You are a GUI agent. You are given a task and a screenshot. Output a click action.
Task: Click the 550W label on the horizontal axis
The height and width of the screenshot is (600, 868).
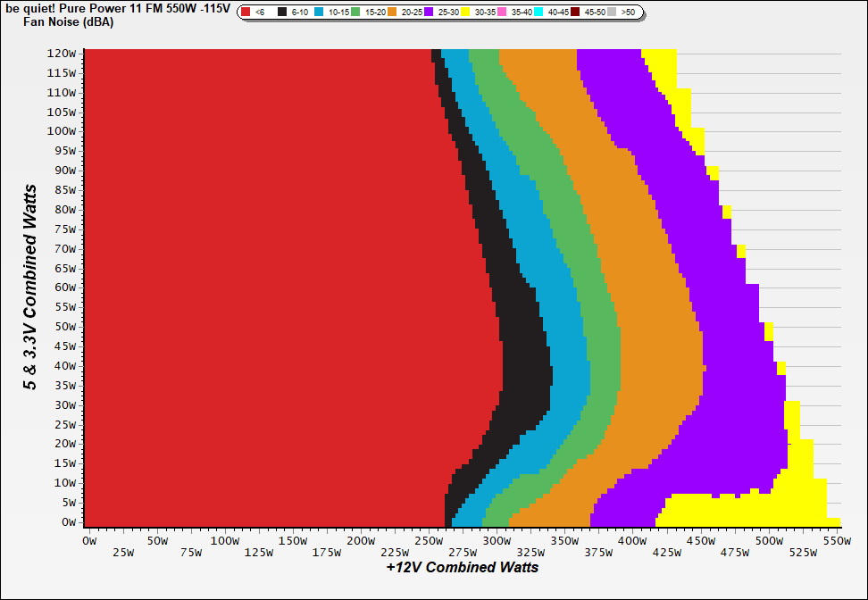click(837, 541)
